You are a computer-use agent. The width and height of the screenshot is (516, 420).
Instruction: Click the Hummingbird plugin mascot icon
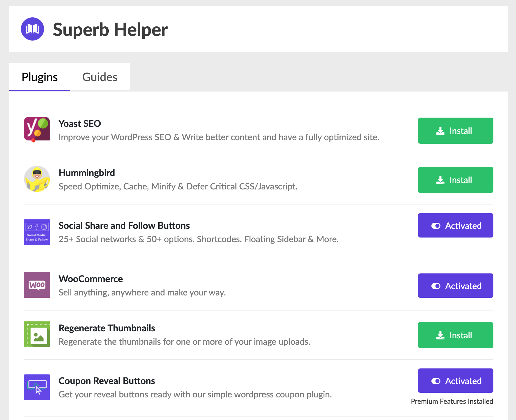coord(37,179)
